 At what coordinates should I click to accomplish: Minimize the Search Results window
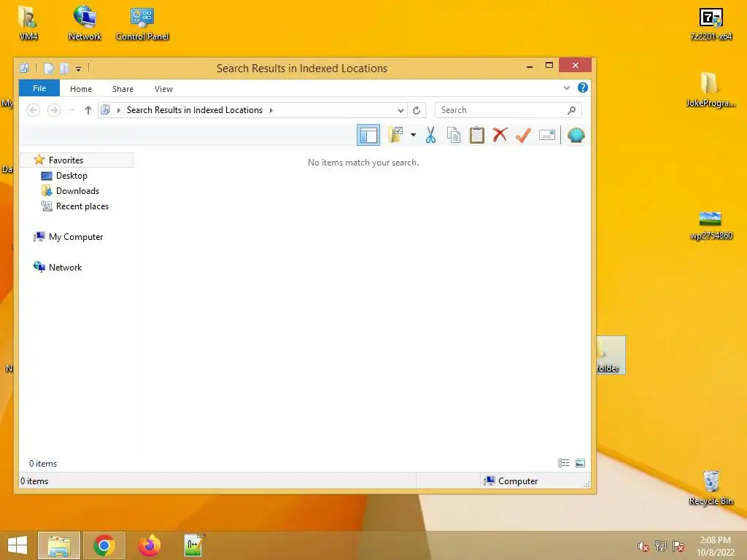530,66
